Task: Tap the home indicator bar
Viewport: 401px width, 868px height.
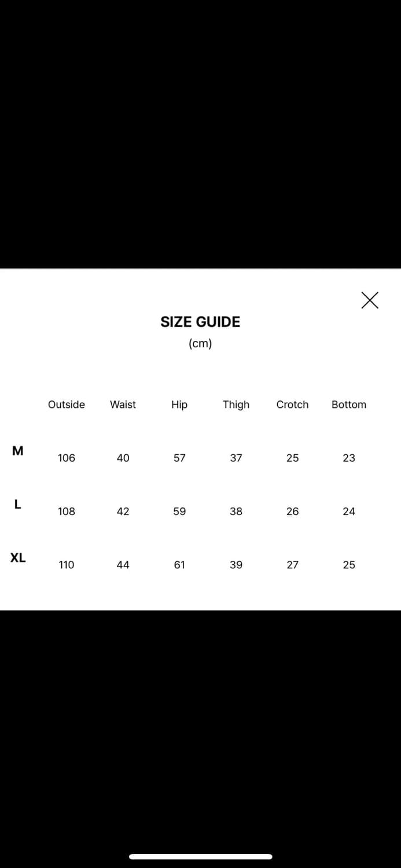Action: [200, 856]
